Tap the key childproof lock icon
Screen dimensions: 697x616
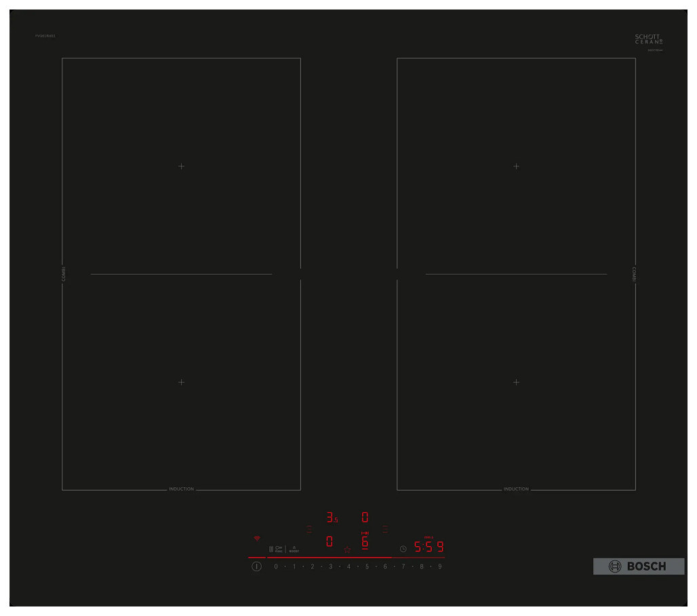pyautogui.click(x=279, y=549)
